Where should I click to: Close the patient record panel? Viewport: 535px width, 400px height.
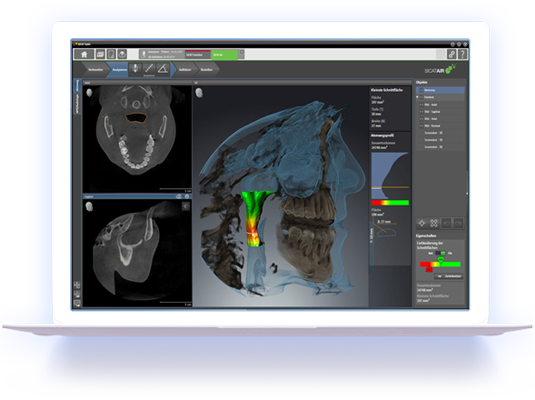(242, 52)
